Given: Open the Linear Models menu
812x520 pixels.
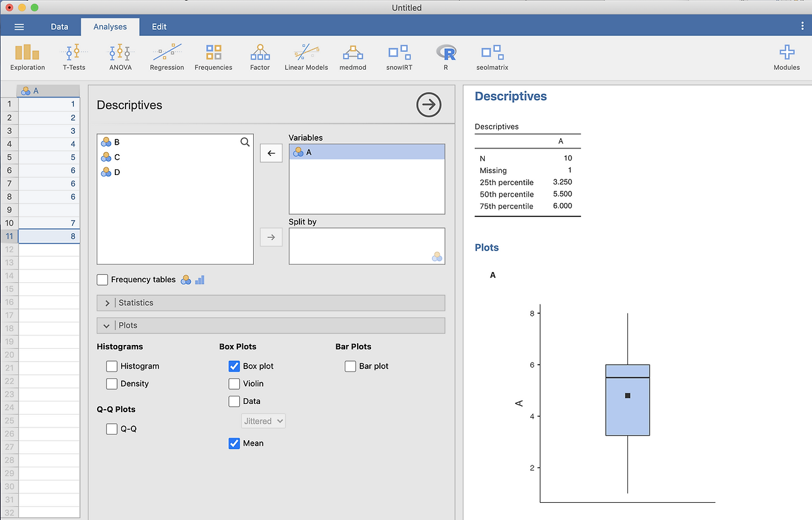Looking at the screenshot, I should point(306,56).
